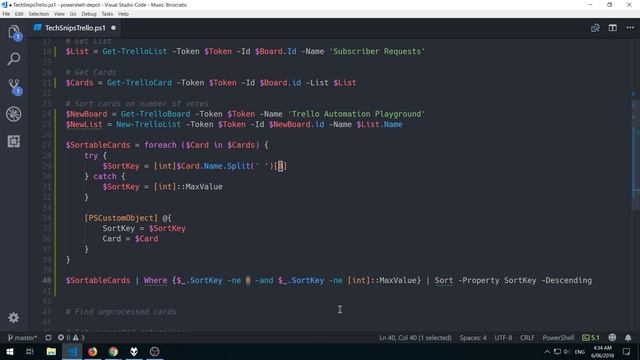The height and width of the screenshot is (360, 640).
Task: Open errors and warnings count in status bar
Action: 71,338
